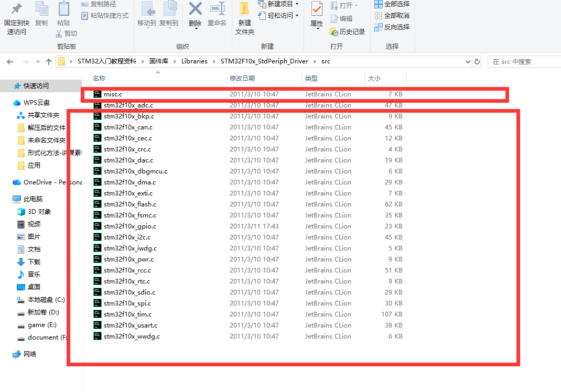The image size is (561, 392).
Task: Open 未命名文件夹 in the sidebar
Action: (x=47, y=140)
